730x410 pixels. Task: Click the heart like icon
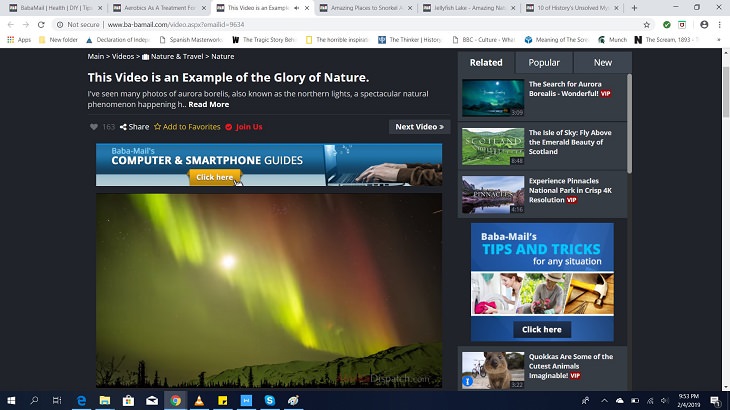pyautogui.click(x=94, y=127)
